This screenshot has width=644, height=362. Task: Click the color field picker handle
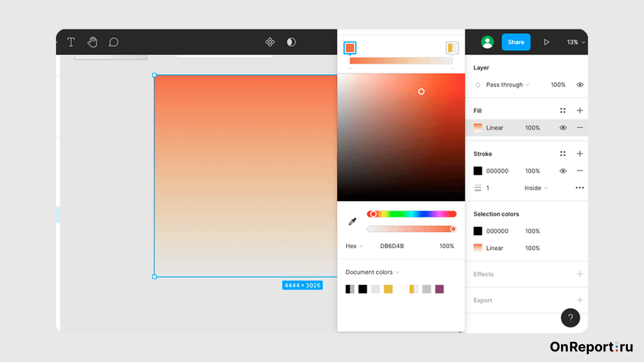pos(421,92)
